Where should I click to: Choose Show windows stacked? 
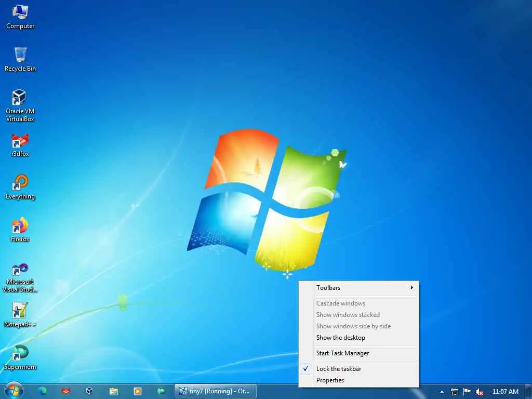[358, 315]
